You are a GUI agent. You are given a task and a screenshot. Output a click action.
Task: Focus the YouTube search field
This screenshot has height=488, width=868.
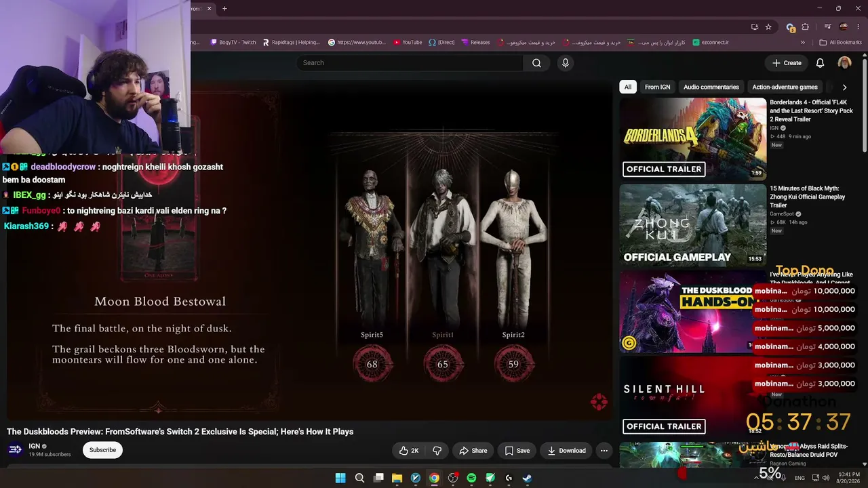point(410,63)
